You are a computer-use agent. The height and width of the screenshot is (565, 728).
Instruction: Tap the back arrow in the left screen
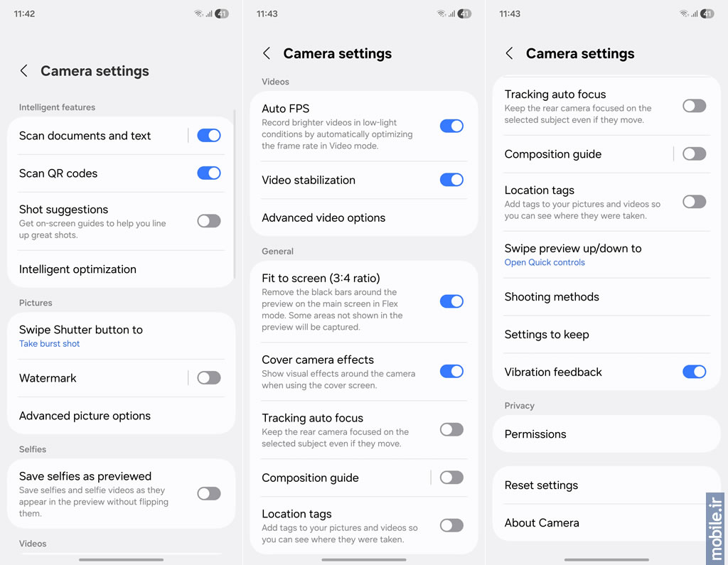(x=23, y=70)
